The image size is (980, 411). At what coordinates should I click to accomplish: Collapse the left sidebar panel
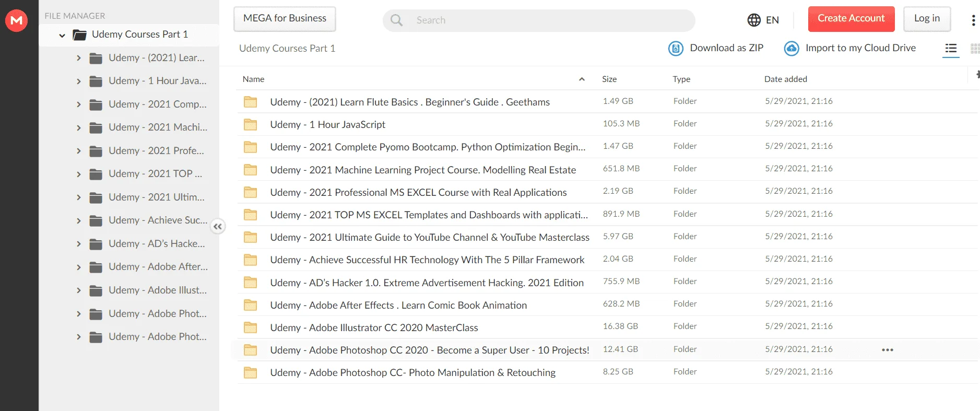click(218, 226)
